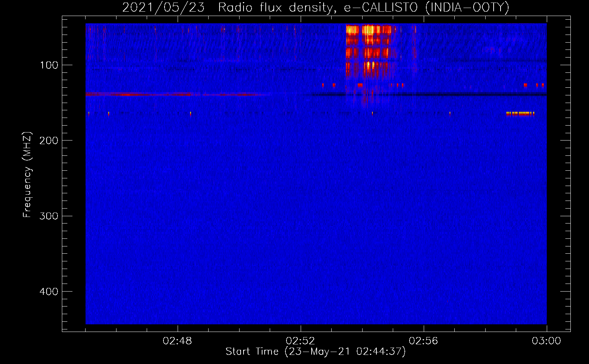Viewport: 589px width, 364px height.
Task: Click the '02:56' time tick label
Action: pyautogui.click(x=423, y=341)
